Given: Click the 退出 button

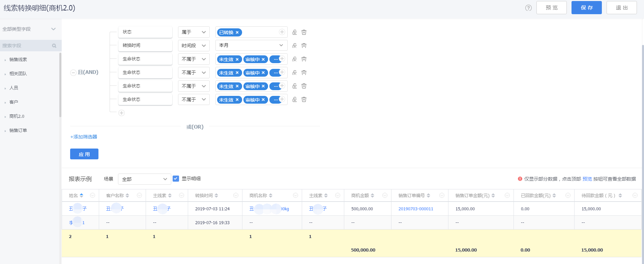Looking at the screenshot, I should click(x=622, y=7).
